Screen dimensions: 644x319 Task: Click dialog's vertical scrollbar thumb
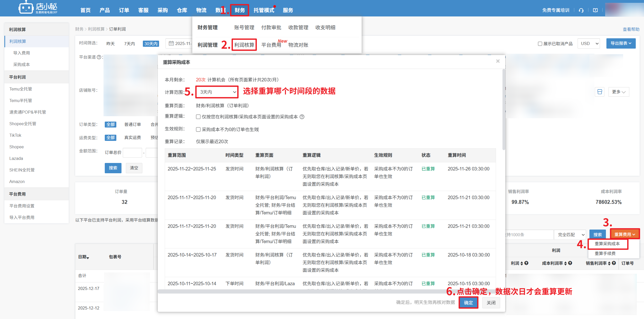[504, 109]
